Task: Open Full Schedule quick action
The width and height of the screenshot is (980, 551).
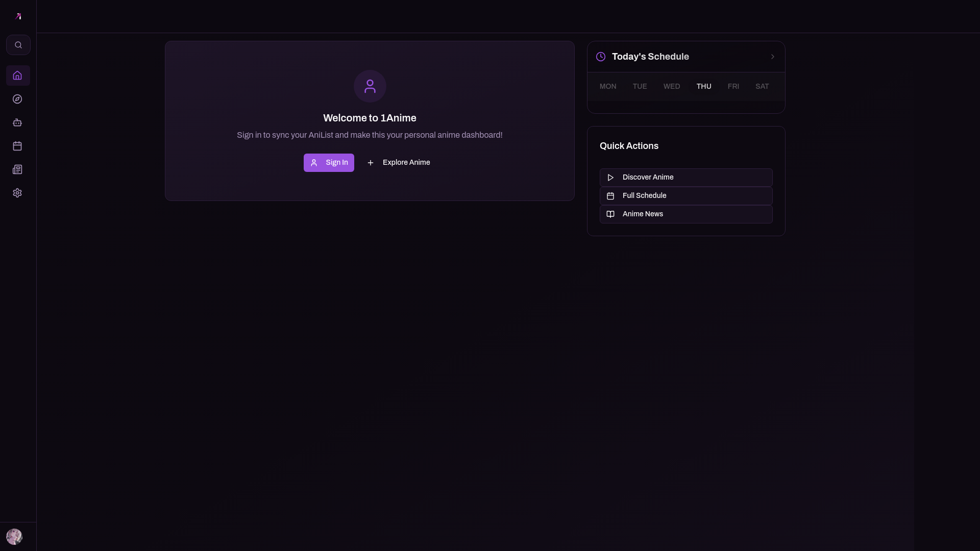Action: (x=686, y=196)
